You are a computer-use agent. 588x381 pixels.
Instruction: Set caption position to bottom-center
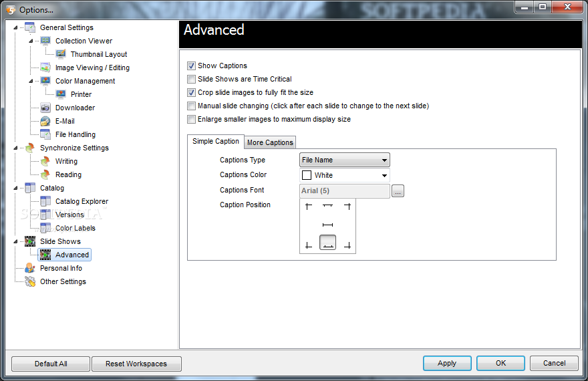[328, 242]
